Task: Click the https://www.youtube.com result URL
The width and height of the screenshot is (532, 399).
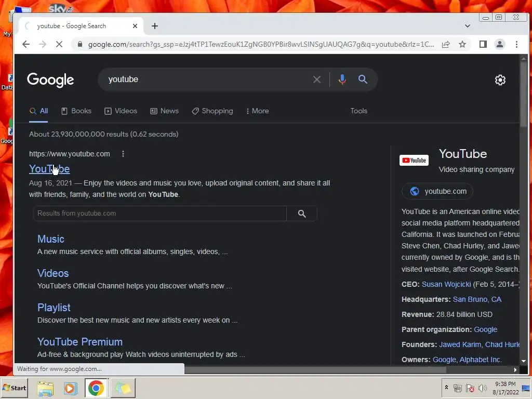Action: click(70, 154)
